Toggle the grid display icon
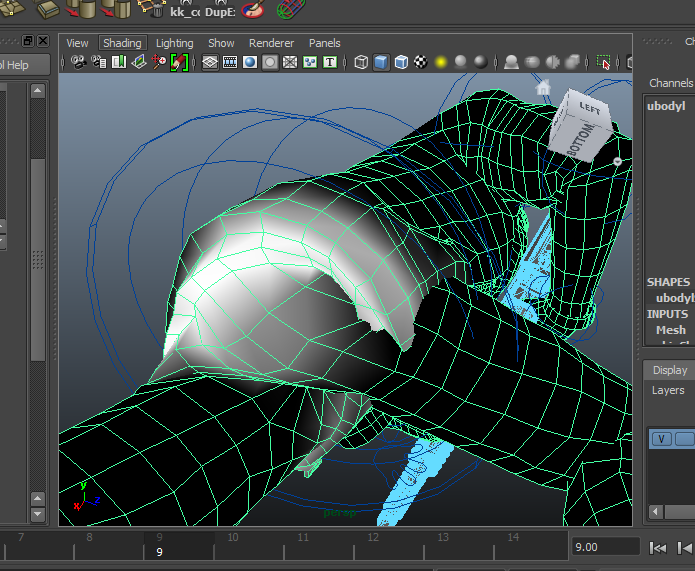695x571 pixels. (x=210, y=62)
